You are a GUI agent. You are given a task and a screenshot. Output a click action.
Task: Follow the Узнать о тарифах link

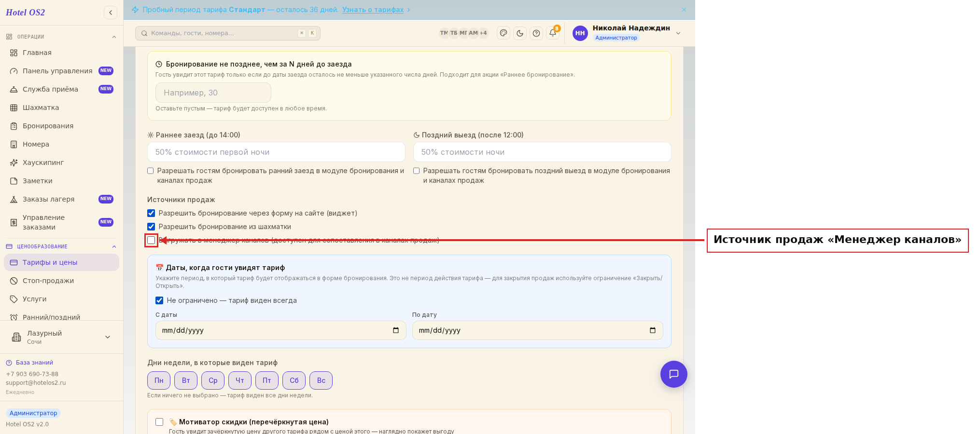click(x=373, y=10)
